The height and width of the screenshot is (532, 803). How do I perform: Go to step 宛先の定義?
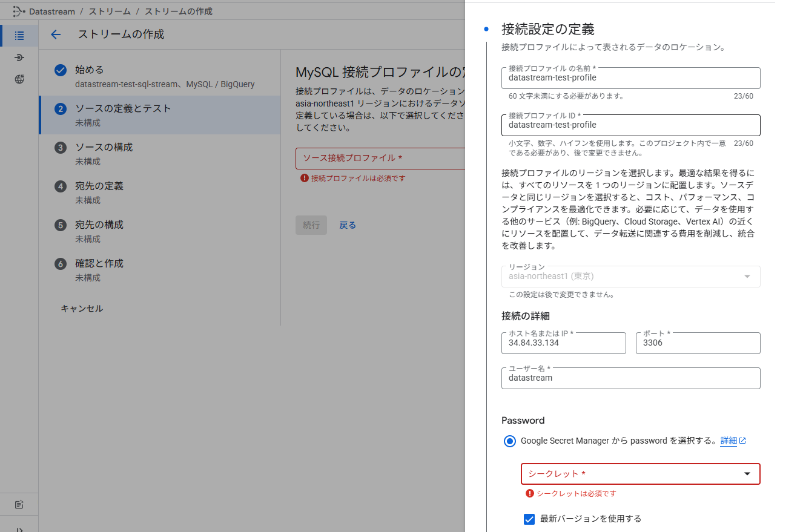99,186
